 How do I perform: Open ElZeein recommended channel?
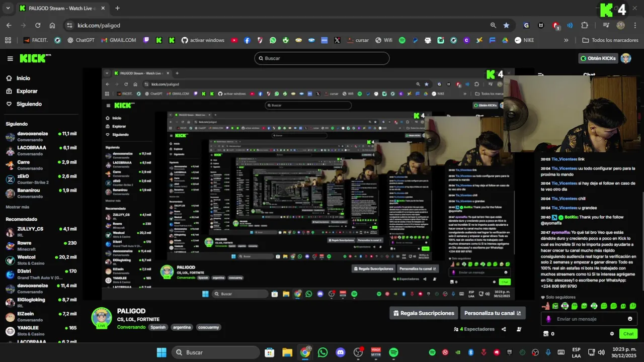coord(41,316)
